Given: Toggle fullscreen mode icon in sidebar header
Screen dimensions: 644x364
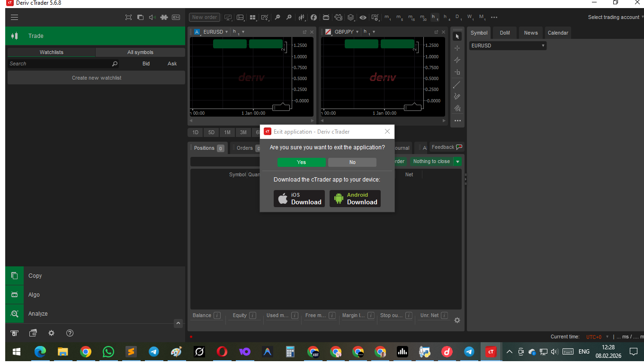Looking at the screenshot, I should click(x=128, y=18).
